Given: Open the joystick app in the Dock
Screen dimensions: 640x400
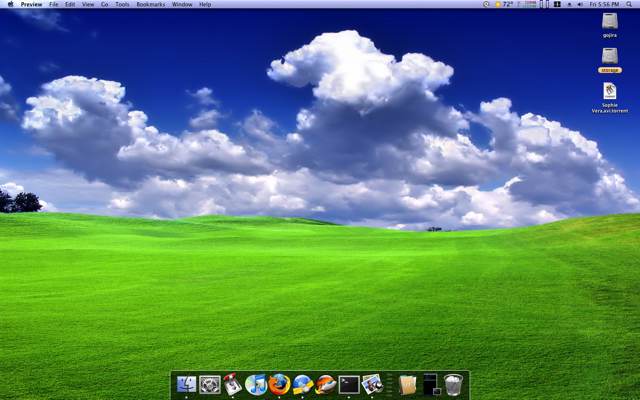Looking at the screenshot, I should pos(233,384).
